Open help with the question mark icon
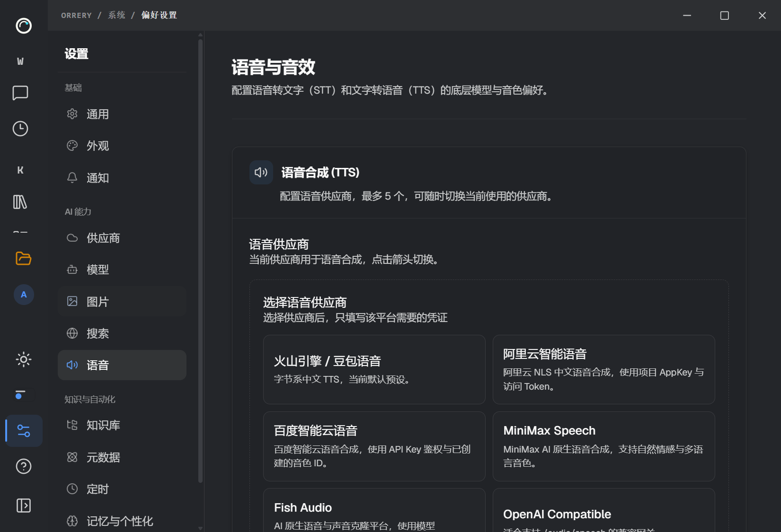Viewport: 781px width, 532px height. 24,466
